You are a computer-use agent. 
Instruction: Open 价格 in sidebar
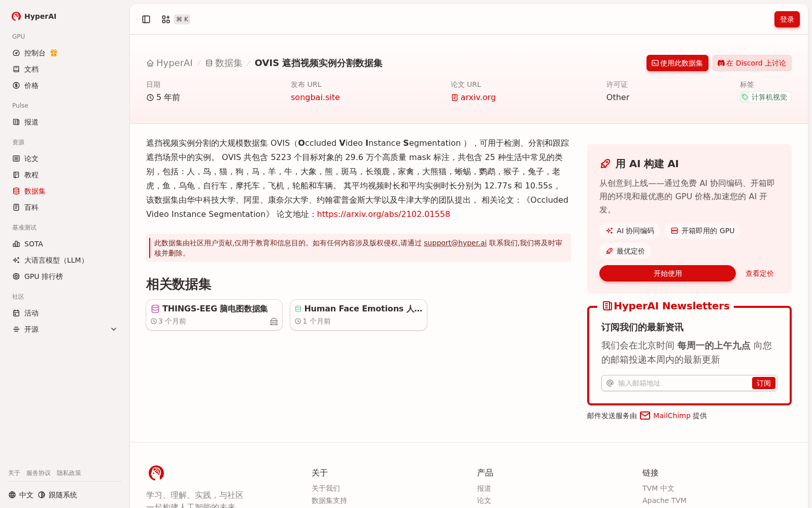coord(31,85)
